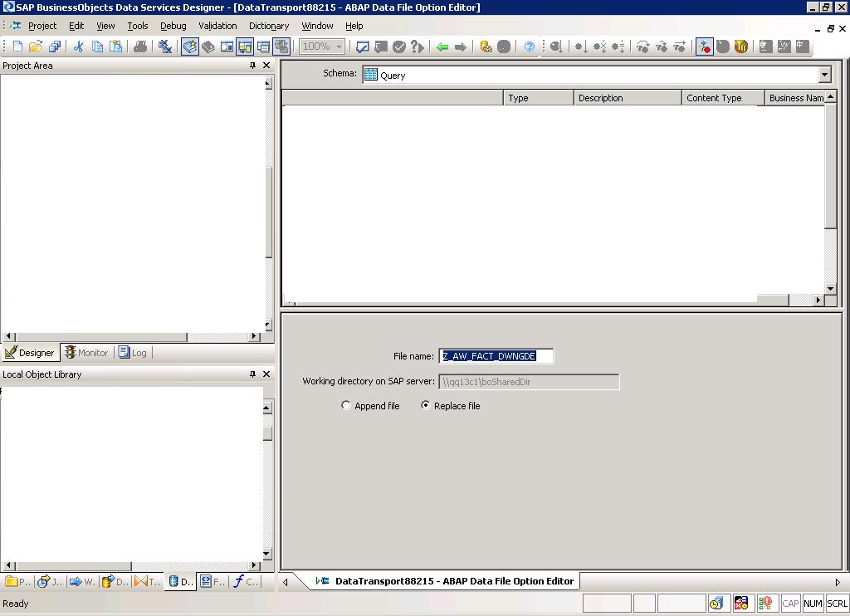The height and width of the screenshot is (616, 850).
Task: Click the Description column header
Action: 628,98
